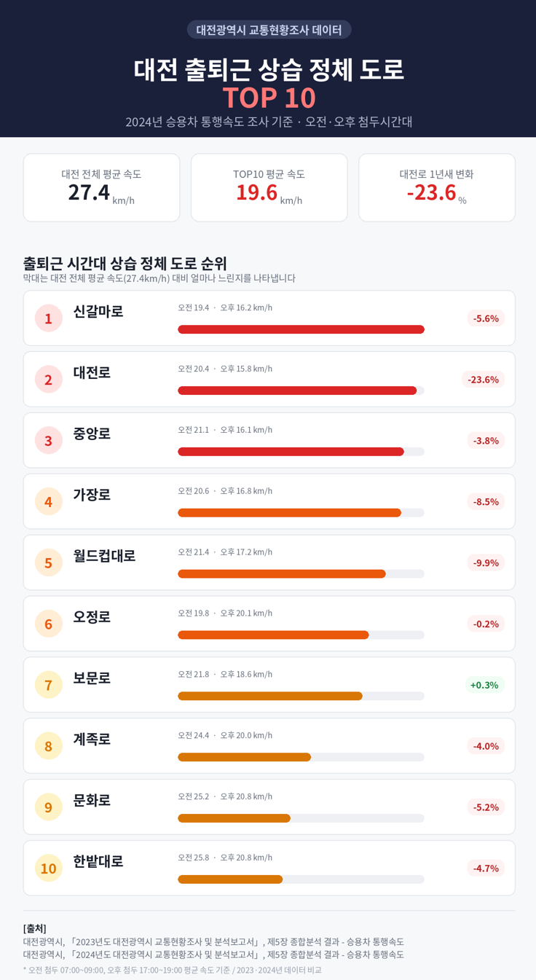Select the rank 8 badge next to 계족로
Screen dimensions: 536x980
point(49,746)
